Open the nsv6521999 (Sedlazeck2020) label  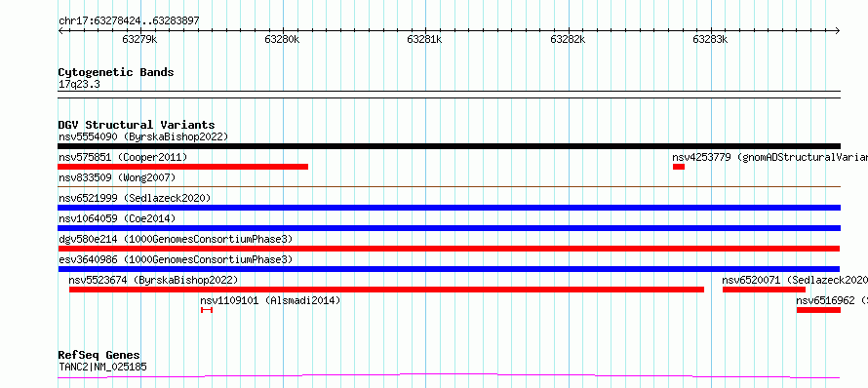[135, 198]
